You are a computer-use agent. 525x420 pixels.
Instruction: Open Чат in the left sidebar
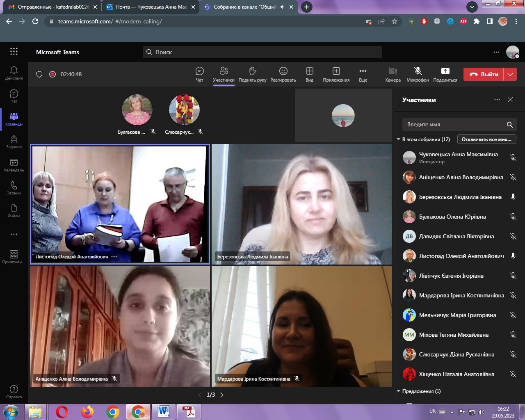(x=14, y=96)
